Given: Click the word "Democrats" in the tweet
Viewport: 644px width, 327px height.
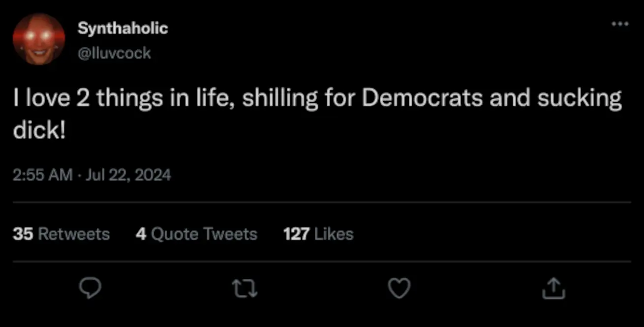Looking at the screenshot, I should (x=423, y=98).
